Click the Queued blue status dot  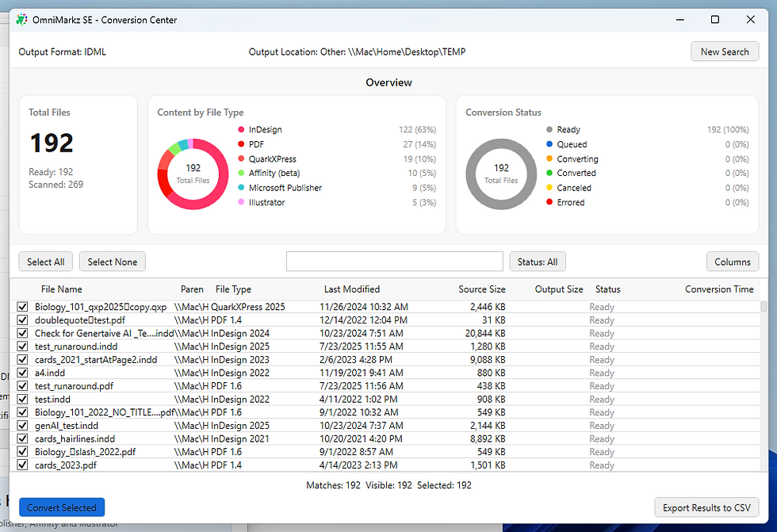(x=549, y=144)
